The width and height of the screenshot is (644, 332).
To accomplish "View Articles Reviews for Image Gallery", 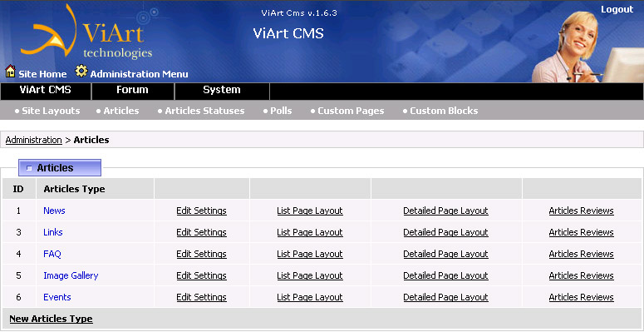I will pyautogui.click(x=581, y=275).
